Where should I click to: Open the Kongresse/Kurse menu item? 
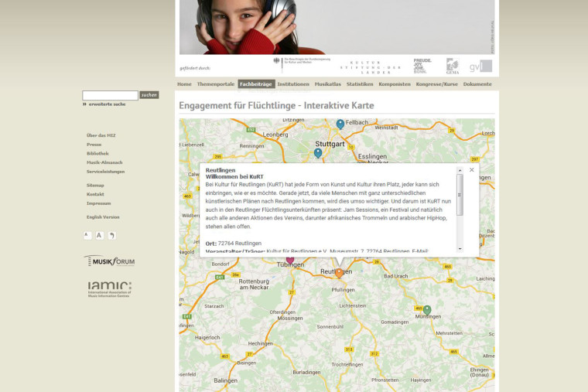[437, 84]
